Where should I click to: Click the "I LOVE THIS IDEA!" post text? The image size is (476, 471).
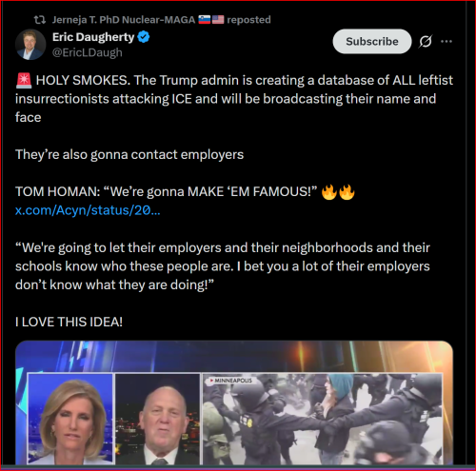pyautogui.click(x=69, y=322)
